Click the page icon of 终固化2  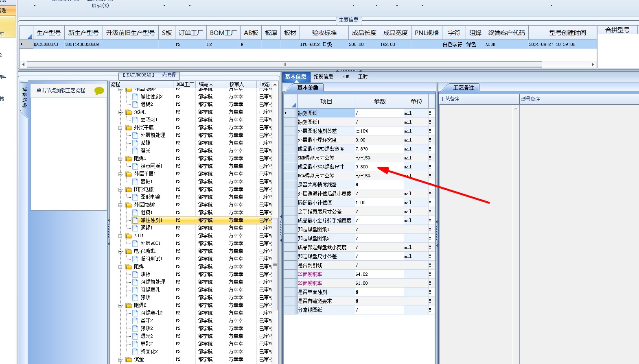[x=136, y=352]
